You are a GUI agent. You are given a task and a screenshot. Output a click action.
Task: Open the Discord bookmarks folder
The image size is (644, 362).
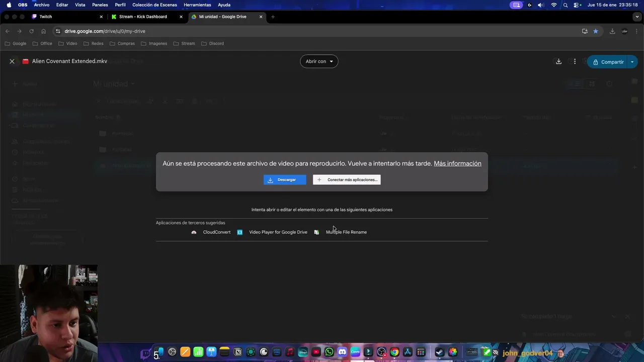(x=213, y=43)
